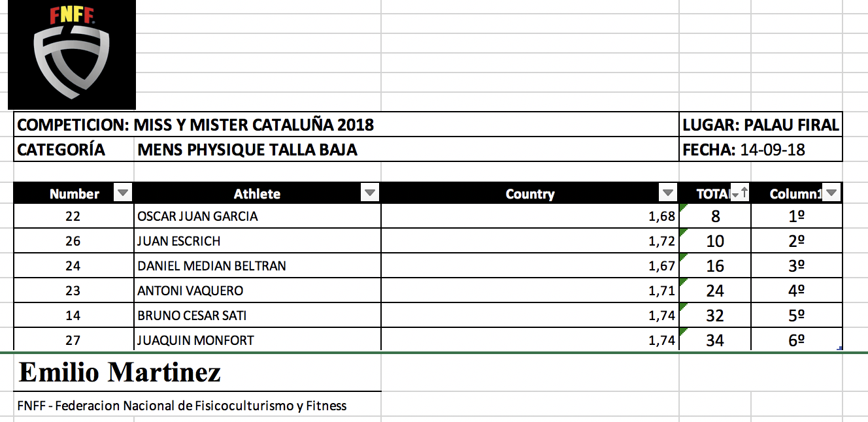
Task: Open the TOTAL column sort filter button
Action: pyautogui.click(x=740, y=193)
